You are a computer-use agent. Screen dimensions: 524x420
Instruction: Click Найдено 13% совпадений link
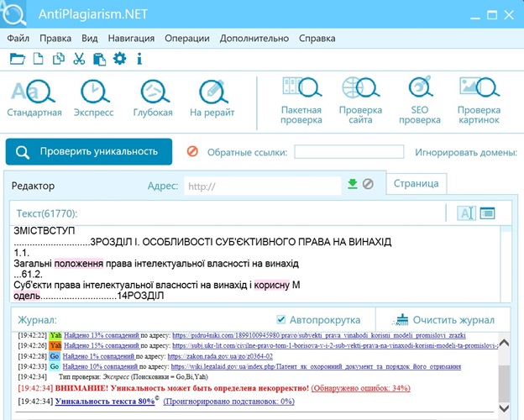pyautogui.click(x=102, y=335)
